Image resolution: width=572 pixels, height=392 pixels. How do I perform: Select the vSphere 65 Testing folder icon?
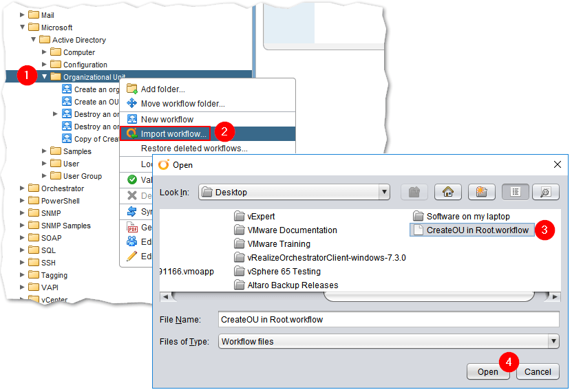point(240,272)
